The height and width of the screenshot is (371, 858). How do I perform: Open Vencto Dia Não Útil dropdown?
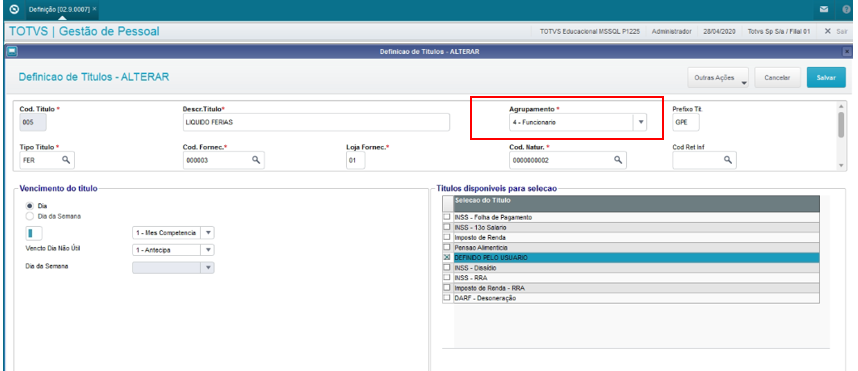click(x=208, y=250)
